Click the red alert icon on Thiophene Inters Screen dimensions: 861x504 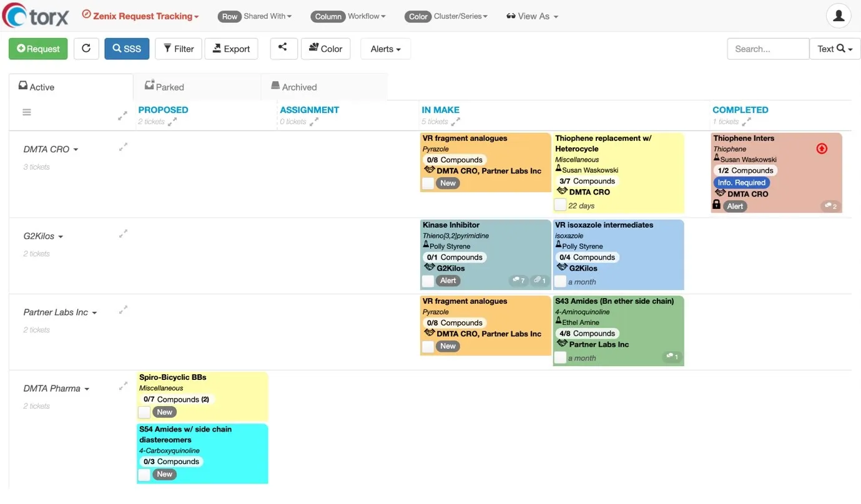click(x=822, y=148)
